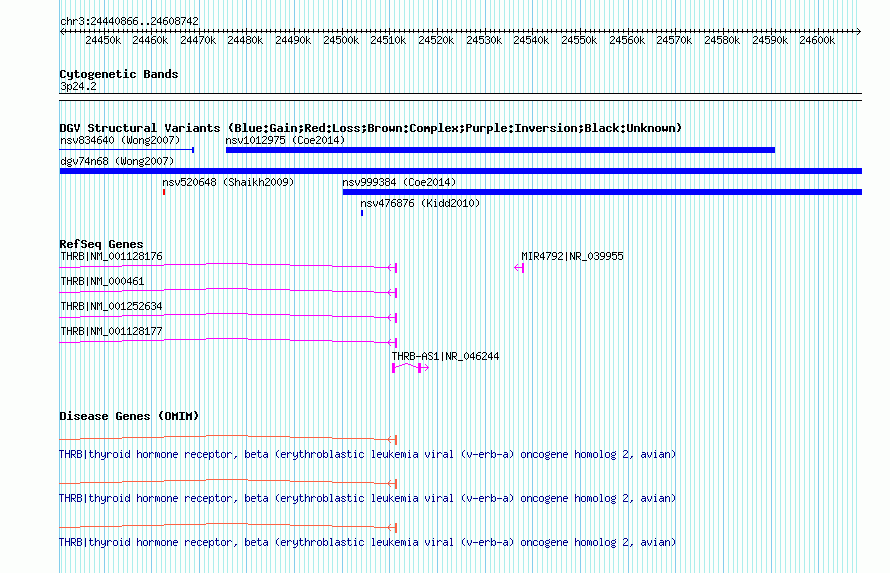Click the nsv834640 (Wong2007) variant label
890x573 pixels.
click(120, 140)
